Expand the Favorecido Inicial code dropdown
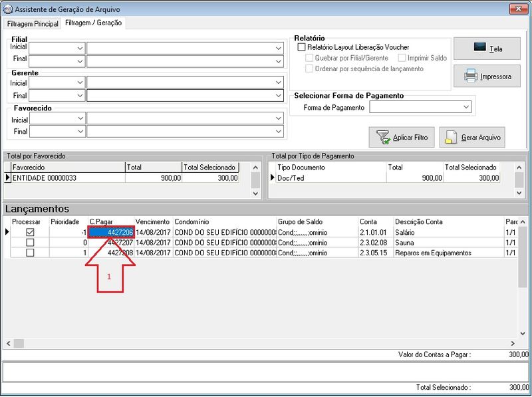Viewport: 532px width, 397px height. (80, 118)
